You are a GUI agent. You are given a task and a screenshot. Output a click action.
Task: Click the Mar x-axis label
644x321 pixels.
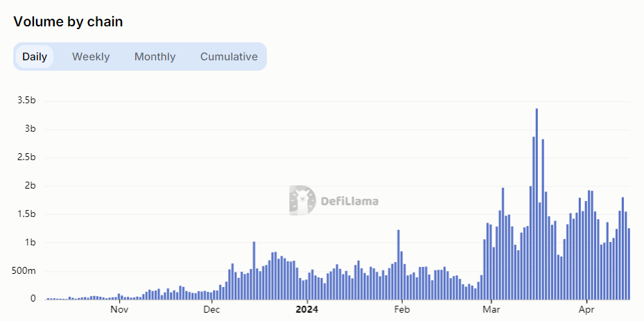tap(491, 310)
